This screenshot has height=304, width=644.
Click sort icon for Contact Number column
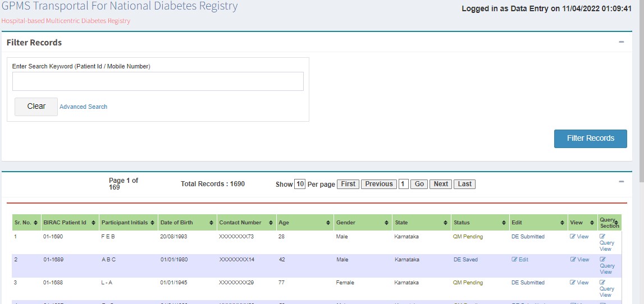coord(271,223)
